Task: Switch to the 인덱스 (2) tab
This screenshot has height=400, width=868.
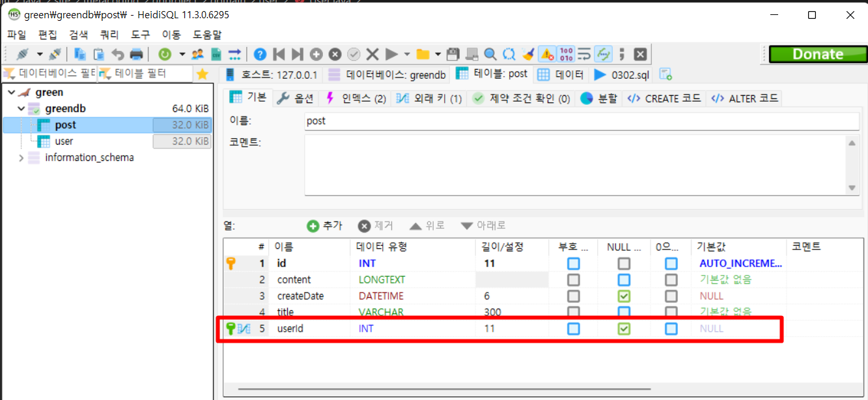Action: click(x=356, y=98)
